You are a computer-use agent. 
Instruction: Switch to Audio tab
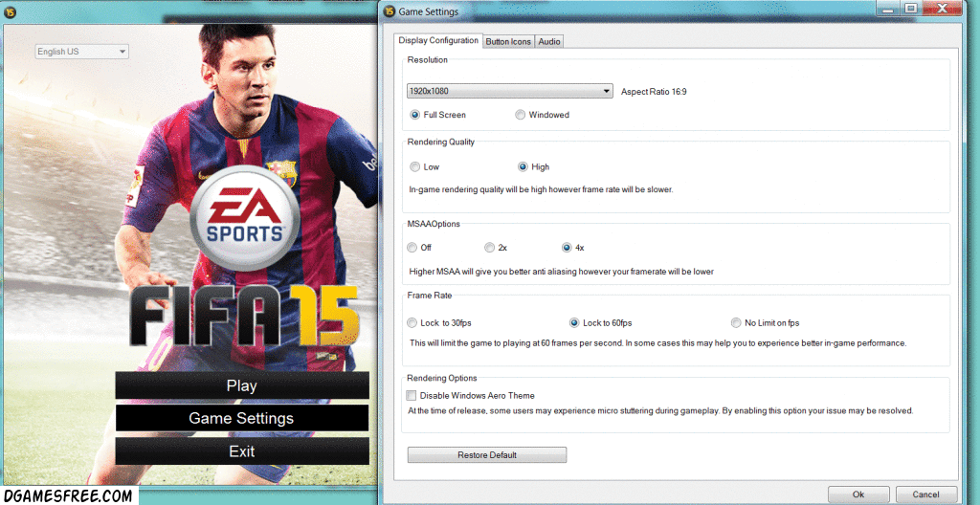548,41
